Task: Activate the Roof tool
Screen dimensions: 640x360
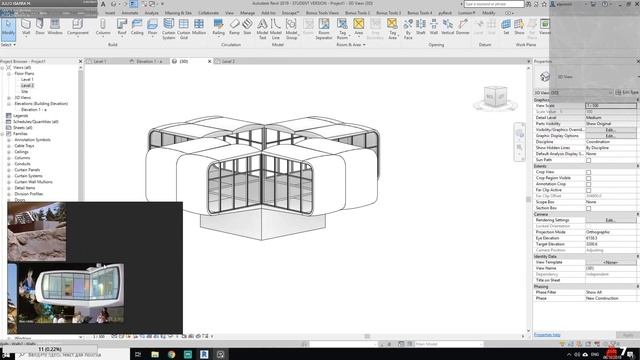Action: 122,27
